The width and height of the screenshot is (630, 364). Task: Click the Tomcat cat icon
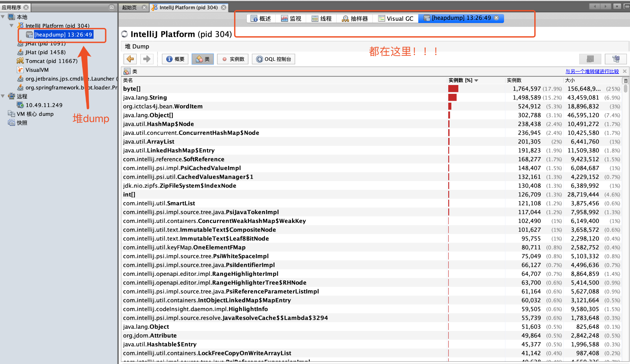(20, 61)
